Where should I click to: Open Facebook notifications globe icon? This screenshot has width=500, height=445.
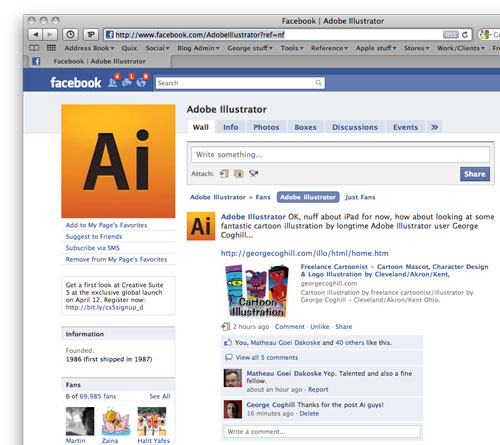[141, 82]
